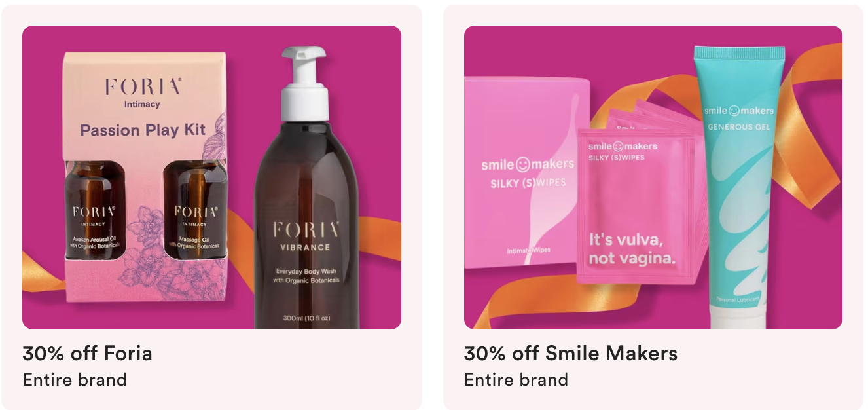
Task: Click the smiley logo on pink wipes box
Action: (524, 164)
